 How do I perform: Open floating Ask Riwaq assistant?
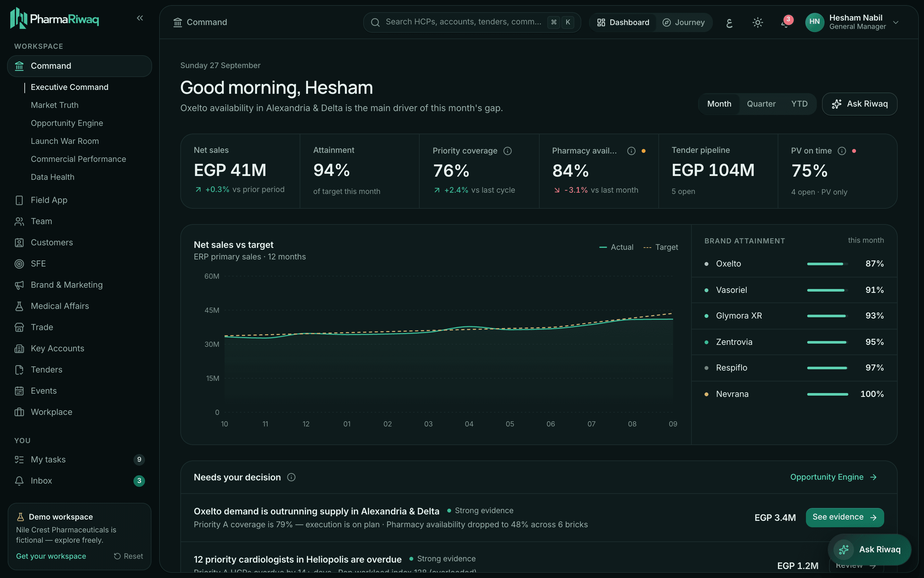(x=869, y=550)
